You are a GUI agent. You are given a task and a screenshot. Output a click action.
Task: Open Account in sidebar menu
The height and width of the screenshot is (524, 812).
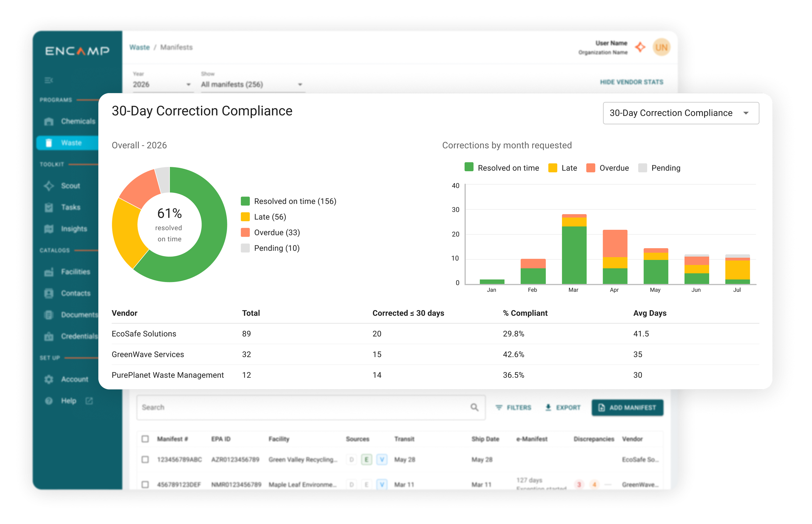tap(75, 379)
